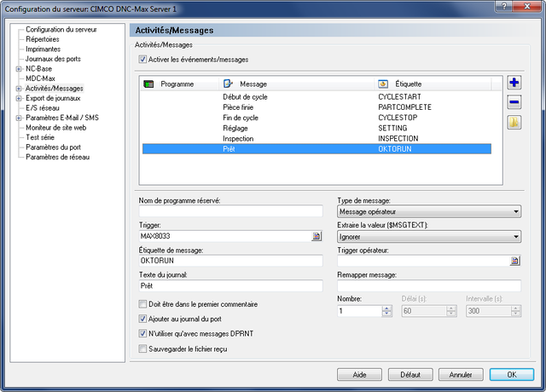This screenshot has height=392, width=546.
Task: Expand the Activités/Messages tree node
Action: (x=19, y=89)
